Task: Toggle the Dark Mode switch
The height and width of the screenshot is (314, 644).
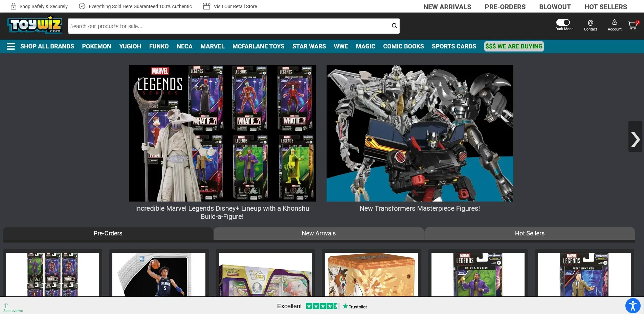Action: coord(563,22)
